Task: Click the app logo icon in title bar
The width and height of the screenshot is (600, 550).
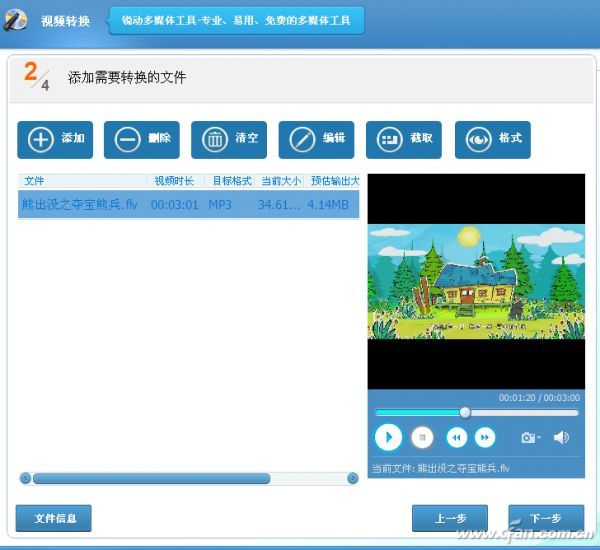Action: click(15, 20)
